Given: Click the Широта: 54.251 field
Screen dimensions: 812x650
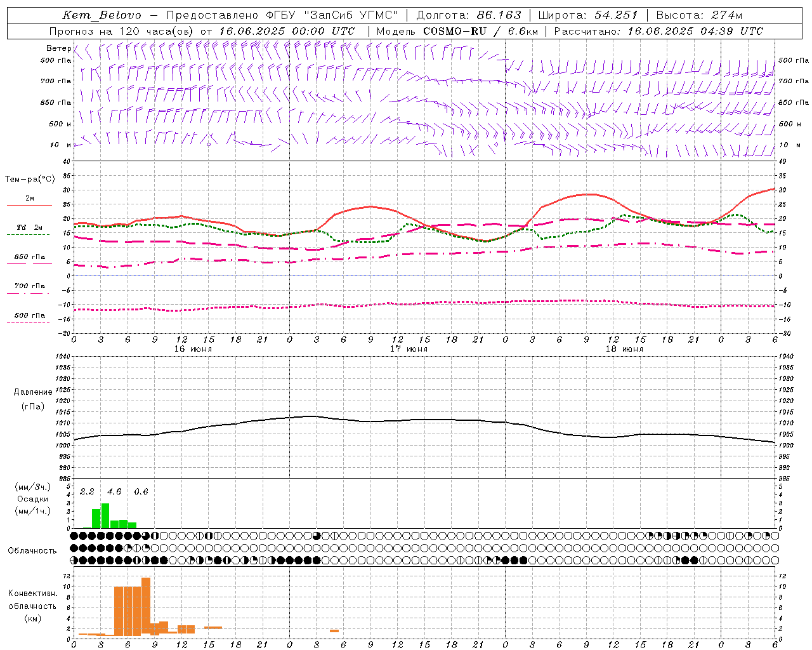Looking at the screenshot, I should [588, 15].
